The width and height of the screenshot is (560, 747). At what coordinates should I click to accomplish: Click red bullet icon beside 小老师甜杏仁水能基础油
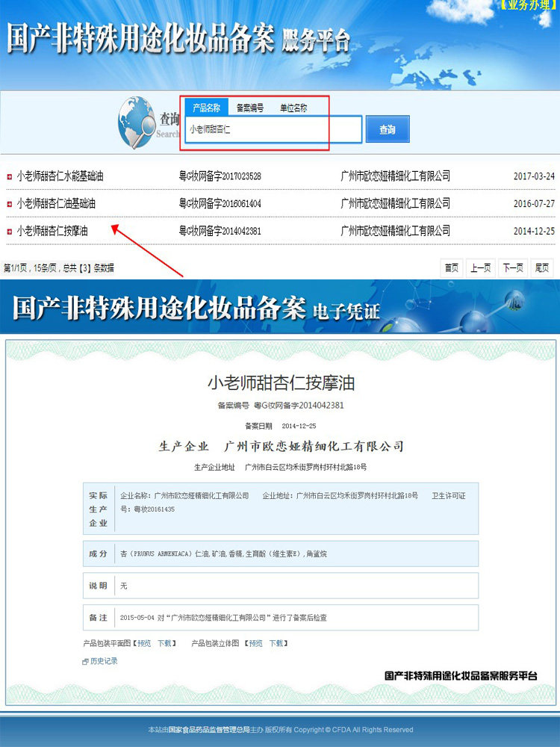pos(10,177)
